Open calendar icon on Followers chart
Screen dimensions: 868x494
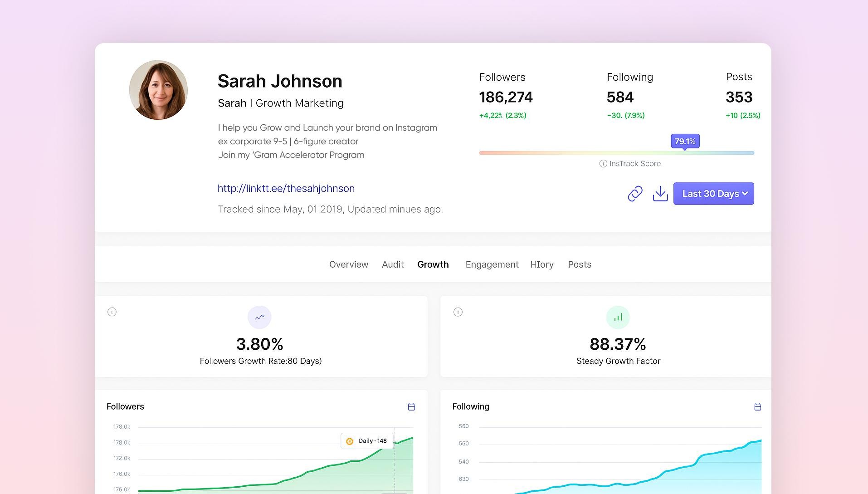(411, 407)
